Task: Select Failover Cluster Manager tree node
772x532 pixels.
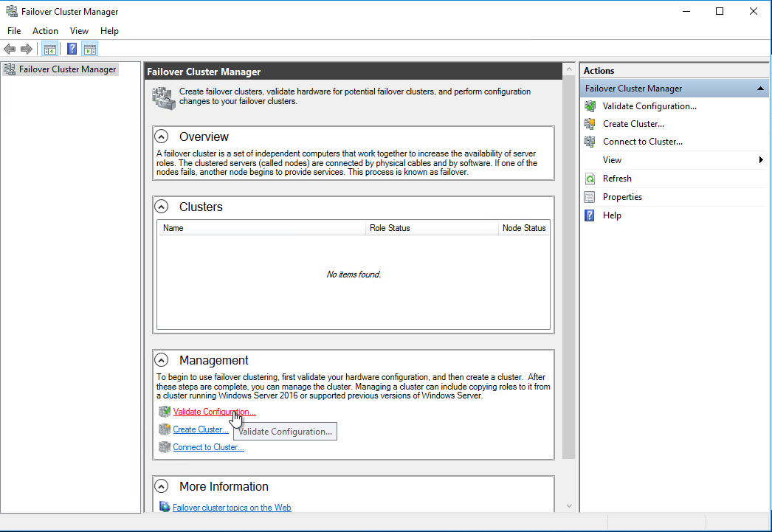Action: click(67, 69)
